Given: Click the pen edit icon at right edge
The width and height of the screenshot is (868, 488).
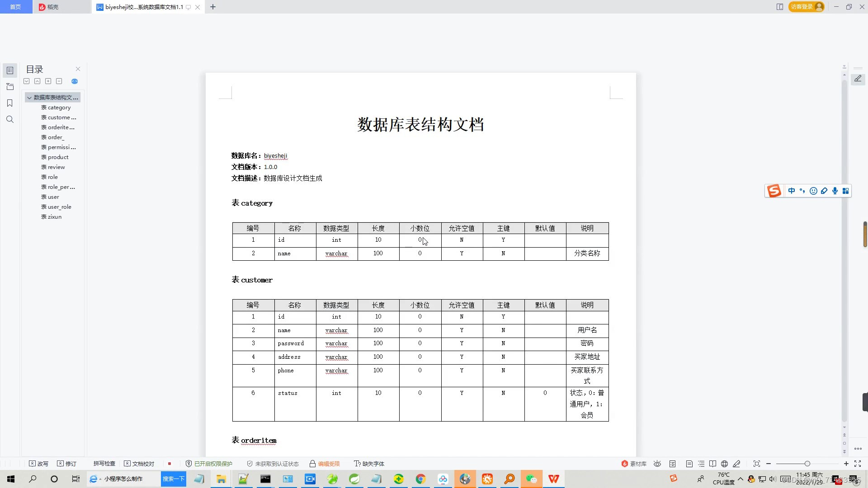Looking at the screenshot, I should click(858, 79).
